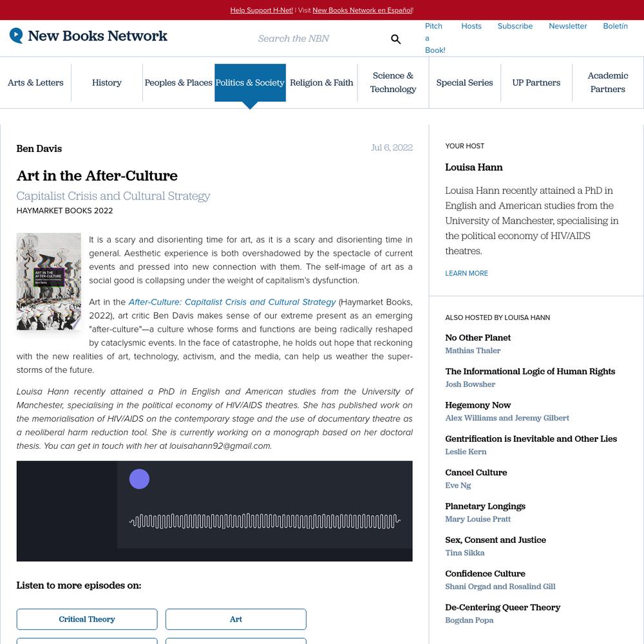
Task: Click the New Books Network logo icon
Action: [x=16, y=35]
